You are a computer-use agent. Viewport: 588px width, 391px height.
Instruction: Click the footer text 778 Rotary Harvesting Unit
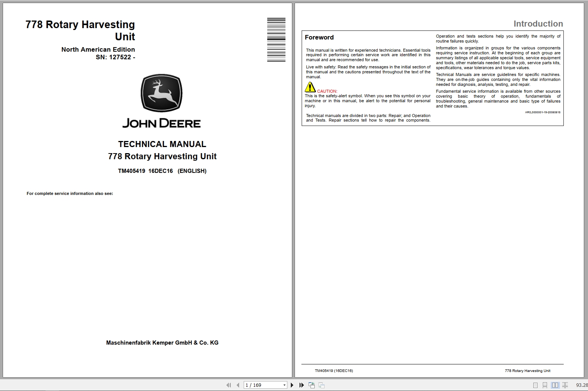click(x=527, y=370)
